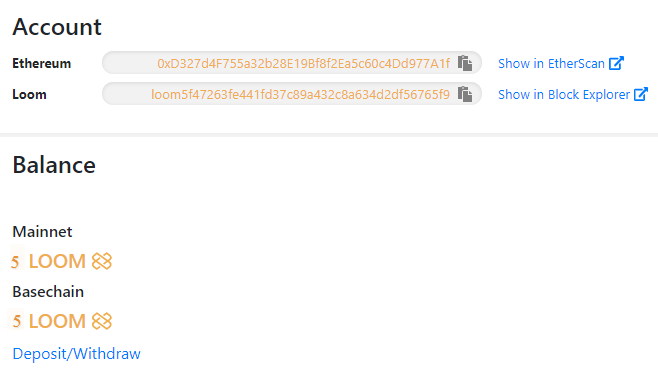
Task: Click the Loom label
Action: coord(29,94)
